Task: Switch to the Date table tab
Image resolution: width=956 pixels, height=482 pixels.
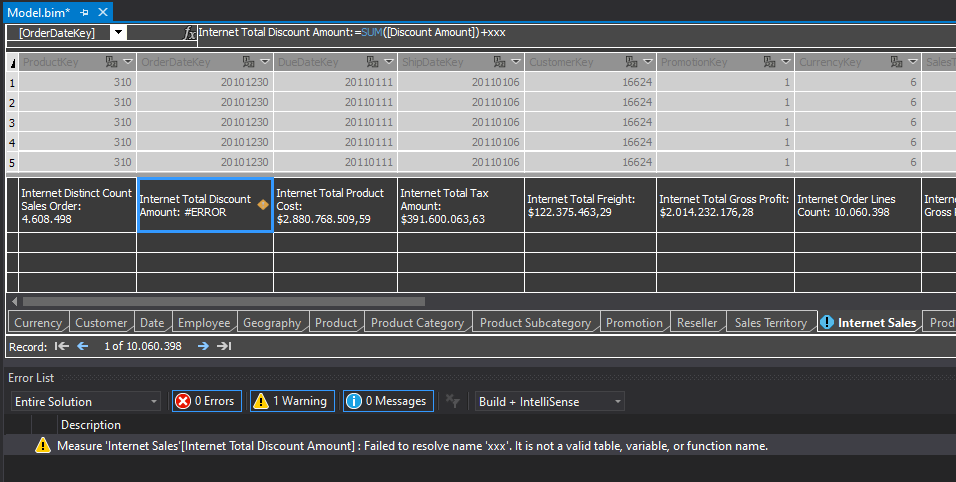Action: pyautogui.click(x=152, y=323)
